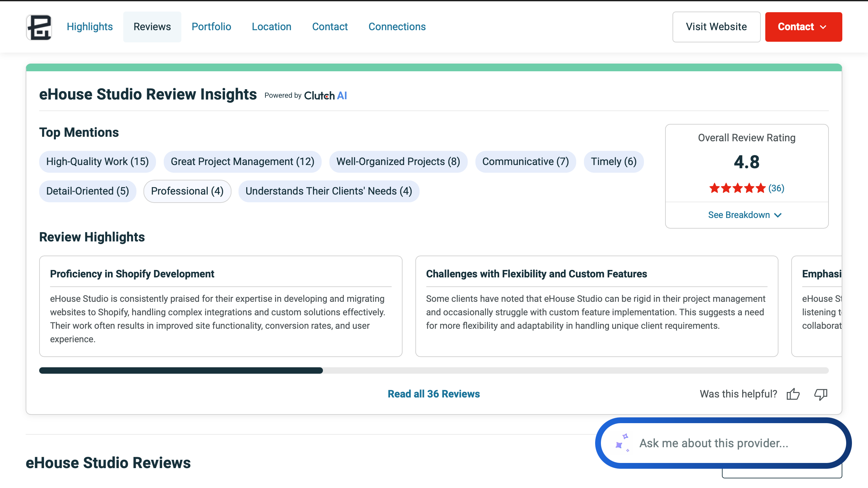Image resolution: width=868 pixels, height=488 pixels.
Task: Switch to the Portfolio tab
Action: (x=211, y=27)
